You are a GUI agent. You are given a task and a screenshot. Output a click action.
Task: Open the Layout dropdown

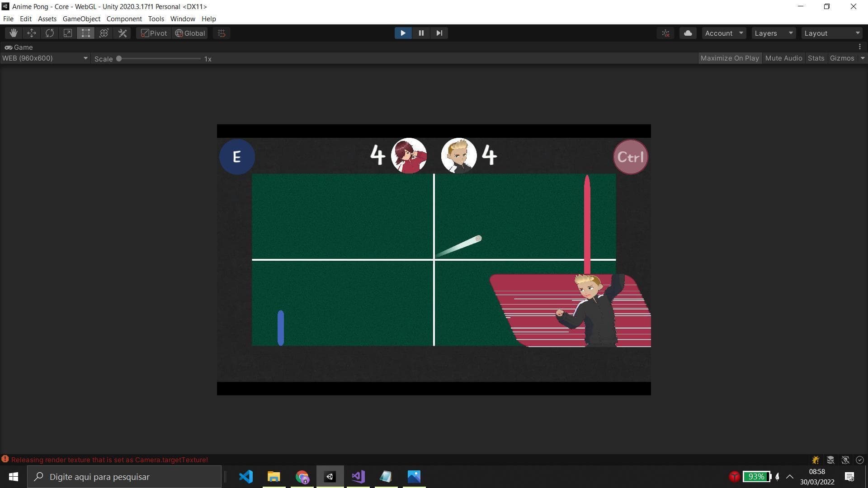[831, 33]
